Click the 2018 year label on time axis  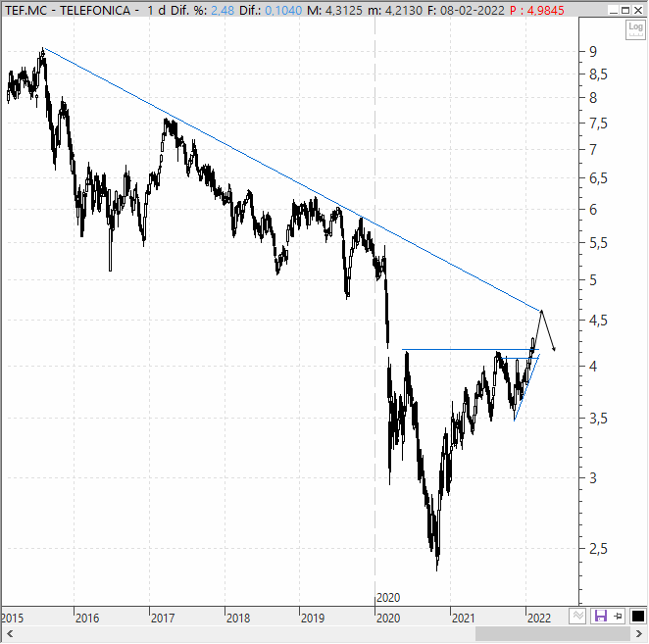coord(238,618)
